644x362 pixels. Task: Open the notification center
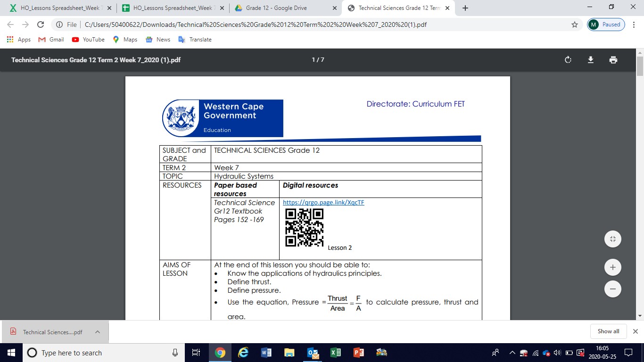628,353
